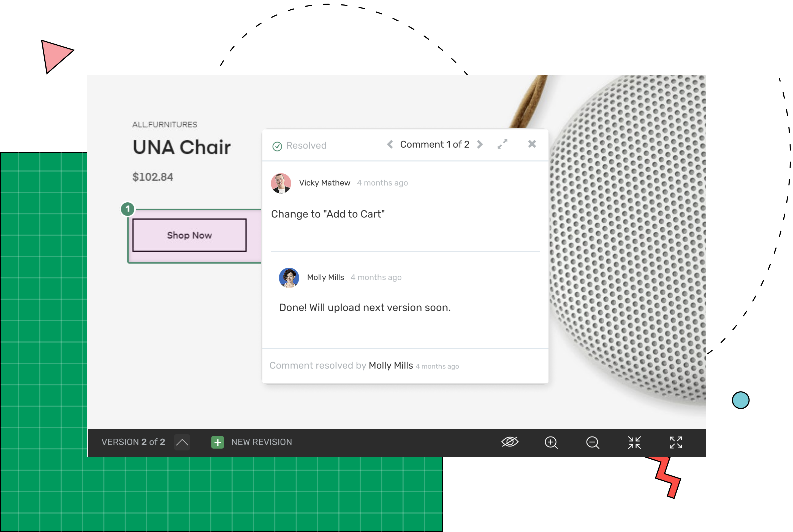
Task: Click Vicky Mathew's avatar
Action: pos(281,183)
